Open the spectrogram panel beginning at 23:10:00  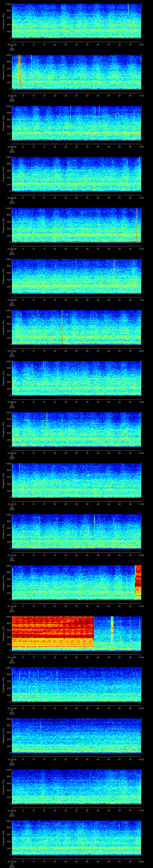click(x=76, y=480)
